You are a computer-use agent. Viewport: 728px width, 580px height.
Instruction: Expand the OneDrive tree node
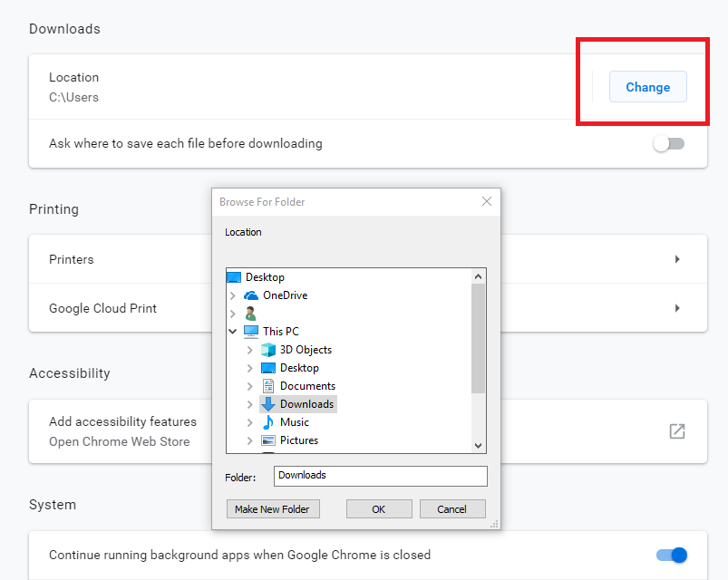click(x=233, y=295)
